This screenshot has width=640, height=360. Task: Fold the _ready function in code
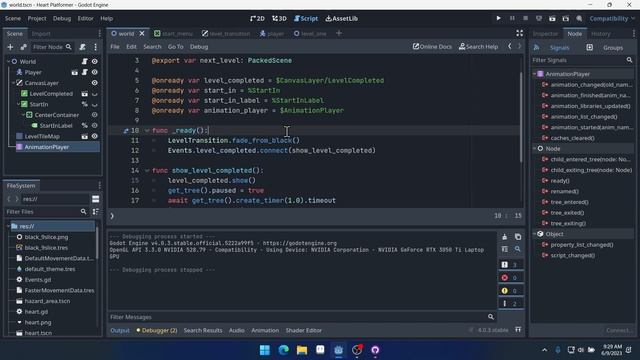click(147, 131)
